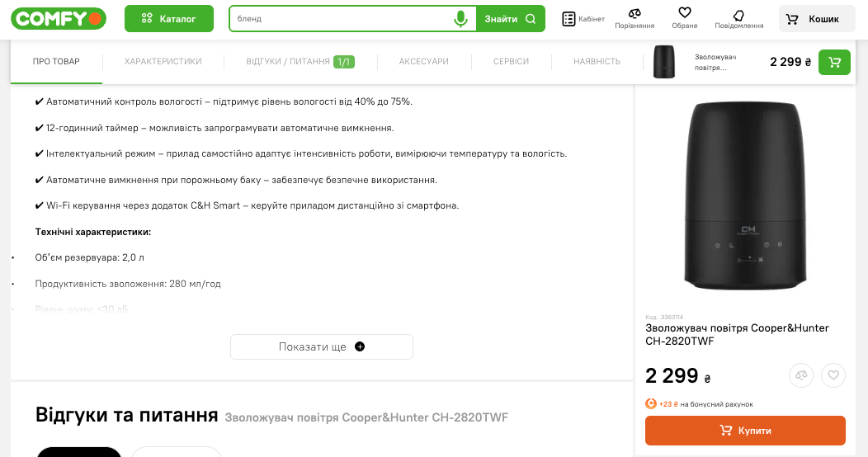The width and height of the screenshot is (868, 457).
Task: Click the green cart button in sticky bar
Action: tap(834, 62)
